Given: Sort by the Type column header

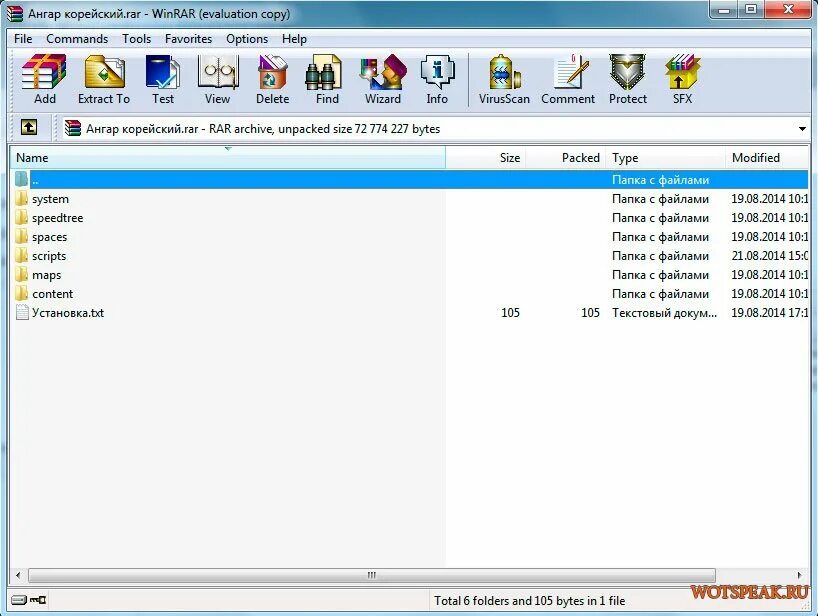Looking at the screenshot, I should click(x=666, y=158).
